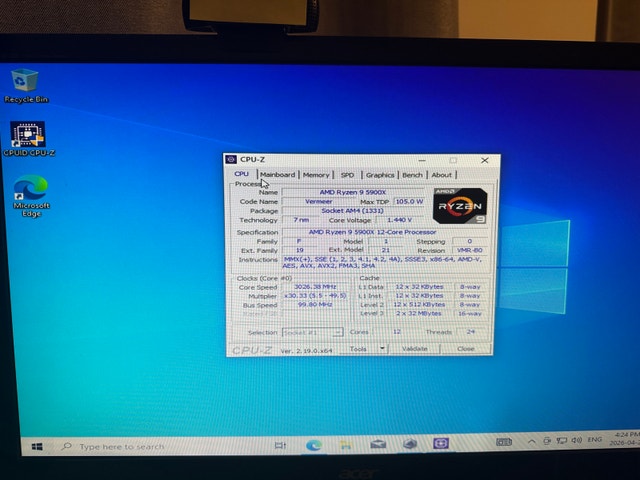The height and width of the screenshot is (480, 640).
Task: Click the Package value Socket AM4 (1331)
Action: pos(353,211)
